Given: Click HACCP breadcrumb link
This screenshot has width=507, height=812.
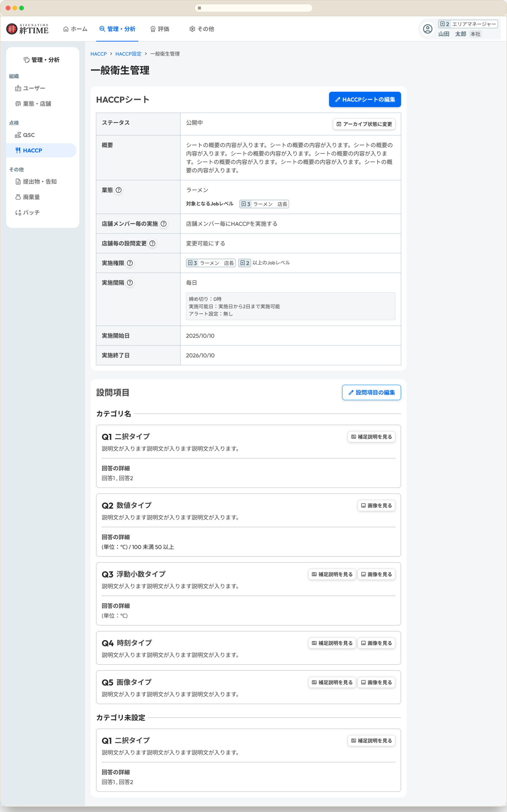Looking at the screenshot, I should pos(98,54).
